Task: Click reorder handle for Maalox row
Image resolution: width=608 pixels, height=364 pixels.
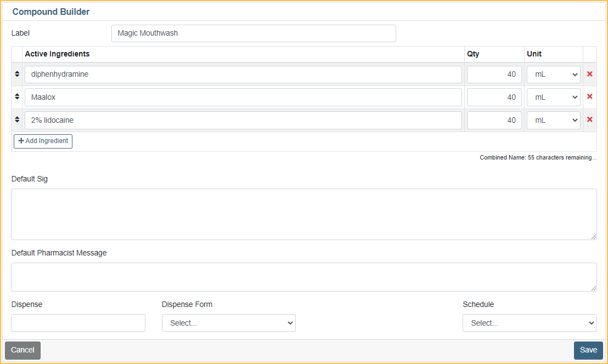Action: 17,97
